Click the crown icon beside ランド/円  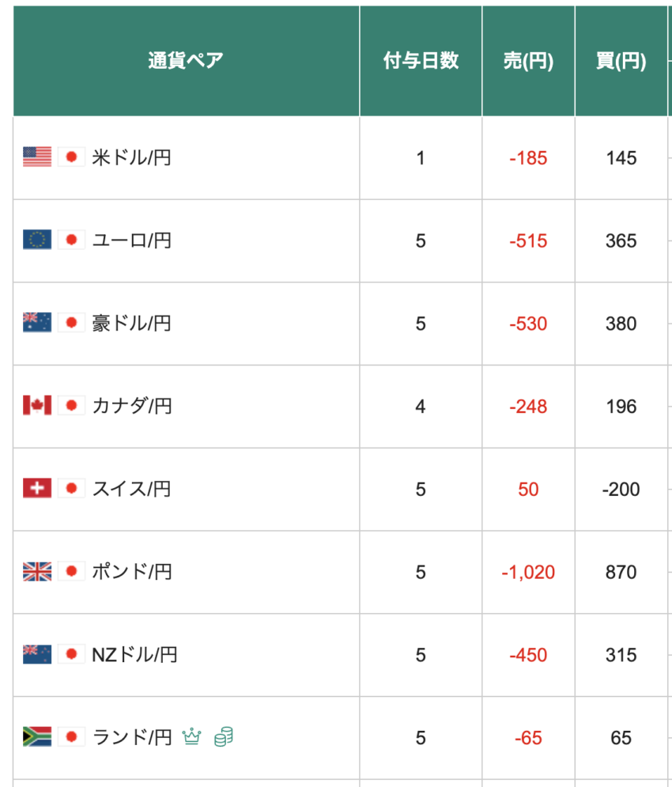(x=191, y=737)
